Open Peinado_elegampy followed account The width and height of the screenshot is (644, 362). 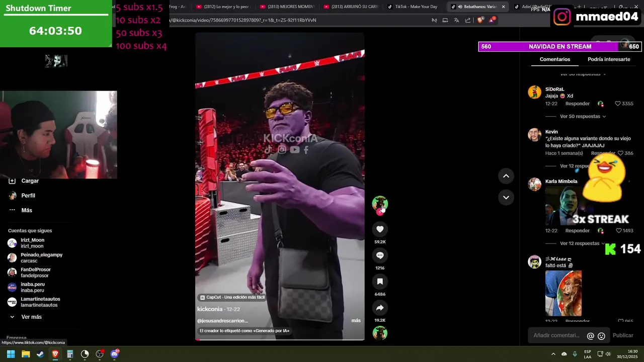pyautogui.click(x=35, y=258)
